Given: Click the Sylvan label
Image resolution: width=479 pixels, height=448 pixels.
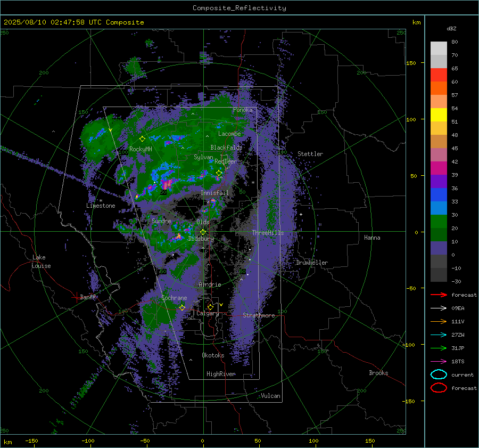Looking at the screenshot, I should [203, 157].
